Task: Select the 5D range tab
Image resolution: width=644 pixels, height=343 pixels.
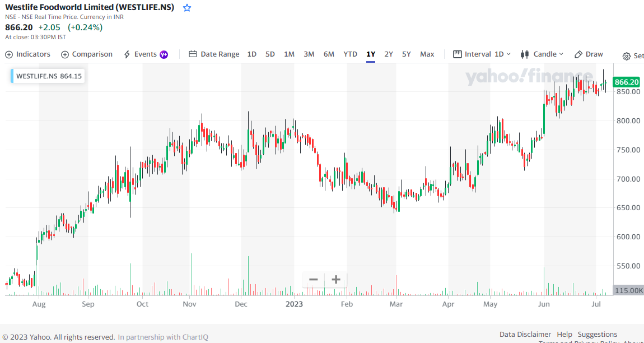Action: pos(270,54)
